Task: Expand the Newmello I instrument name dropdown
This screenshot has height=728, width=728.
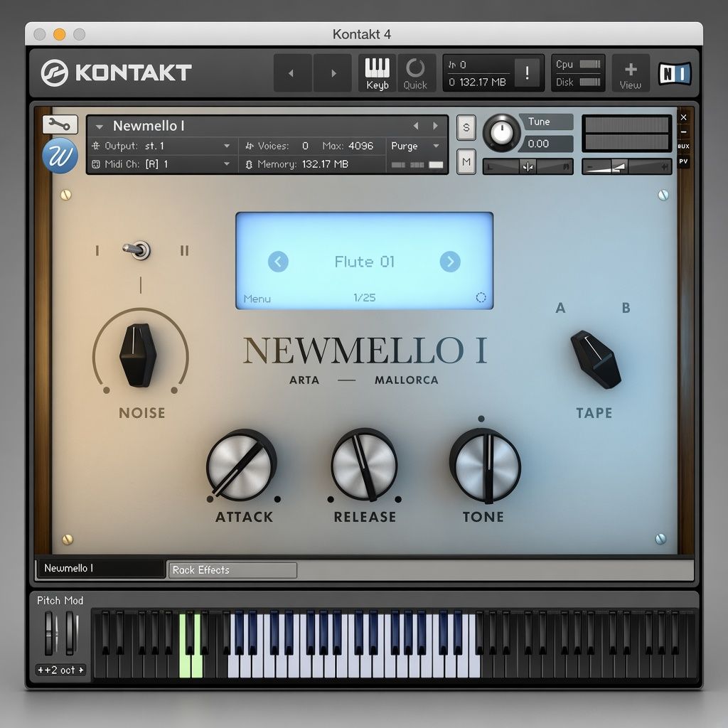Action: click(x=99, y=127)
